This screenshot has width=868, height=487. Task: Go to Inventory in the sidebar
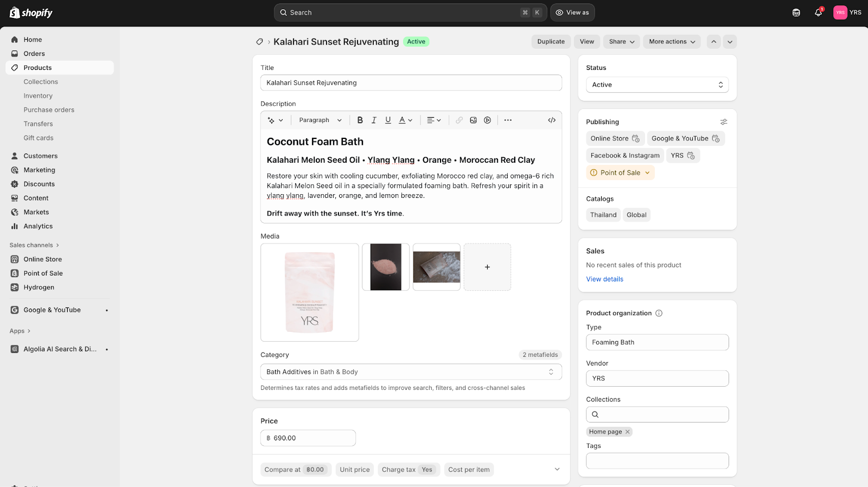point(38,96)
